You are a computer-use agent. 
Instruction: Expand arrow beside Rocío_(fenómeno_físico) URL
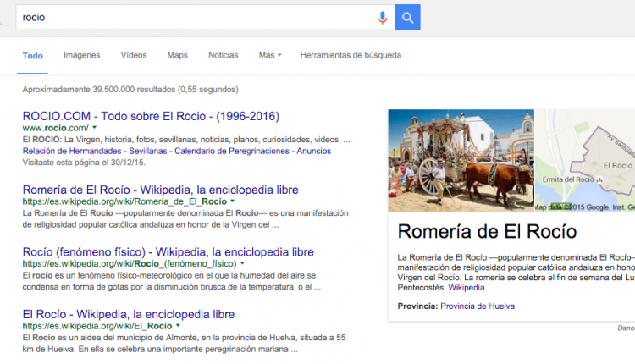(243, 263)
